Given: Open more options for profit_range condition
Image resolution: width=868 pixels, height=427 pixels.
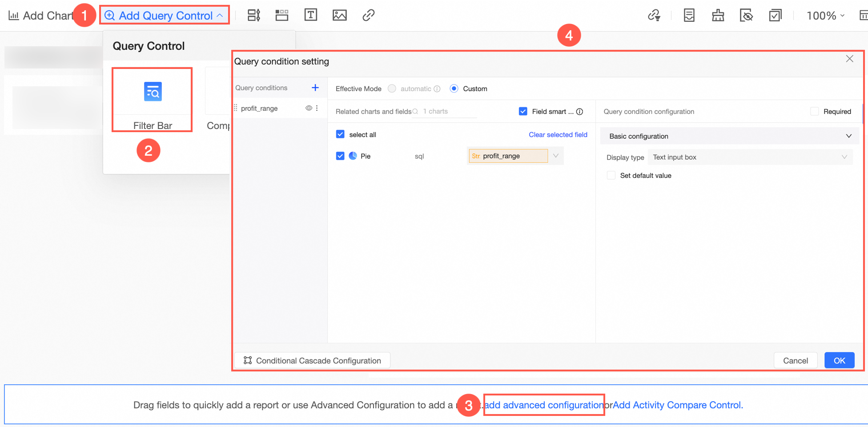Looking at the screenshot, I should 317,108.
